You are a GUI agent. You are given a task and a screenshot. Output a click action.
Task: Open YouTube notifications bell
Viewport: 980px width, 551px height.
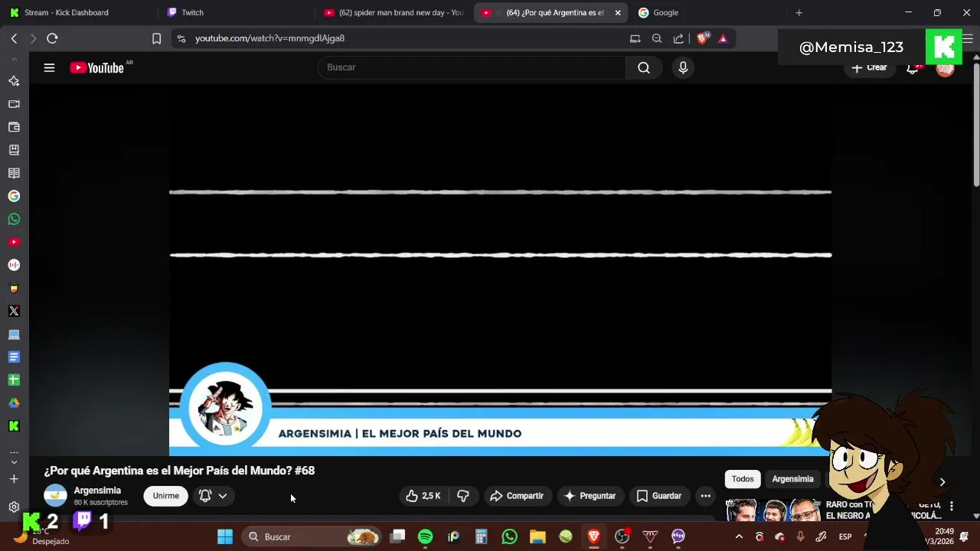pos(913,68)
